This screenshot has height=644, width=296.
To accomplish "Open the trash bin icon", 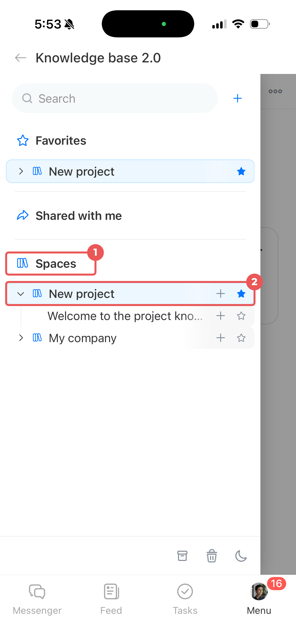I will [212, 556].
